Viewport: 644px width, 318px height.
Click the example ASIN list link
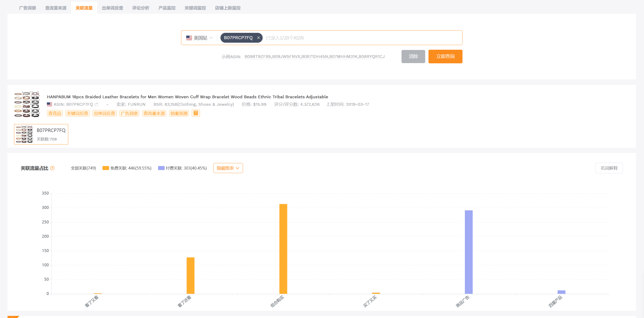(314, 57)
